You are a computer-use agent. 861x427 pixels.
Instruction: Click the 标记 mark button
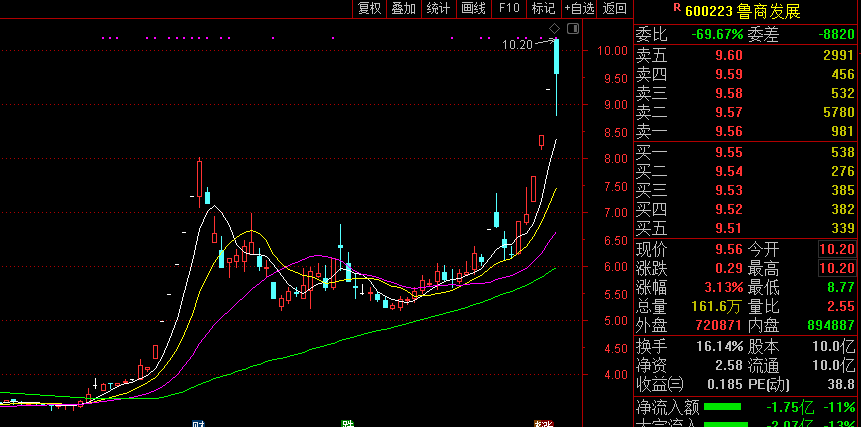pos(543,8)
